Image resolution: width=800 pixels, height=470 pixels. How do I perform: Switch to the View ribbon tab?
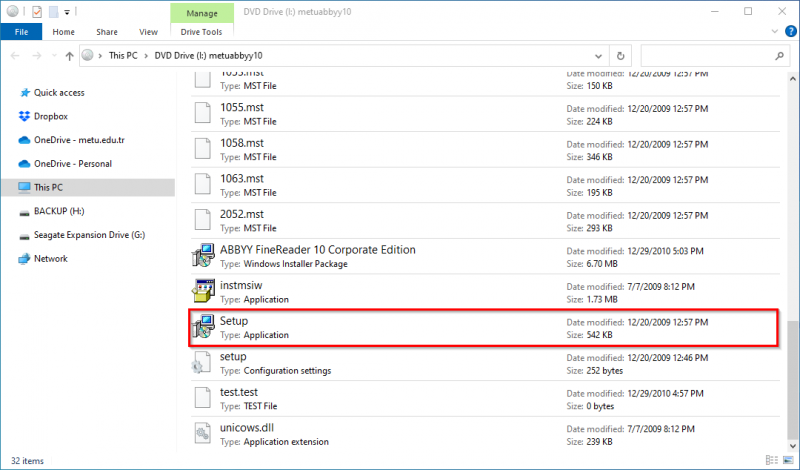(x=148, y=32)
